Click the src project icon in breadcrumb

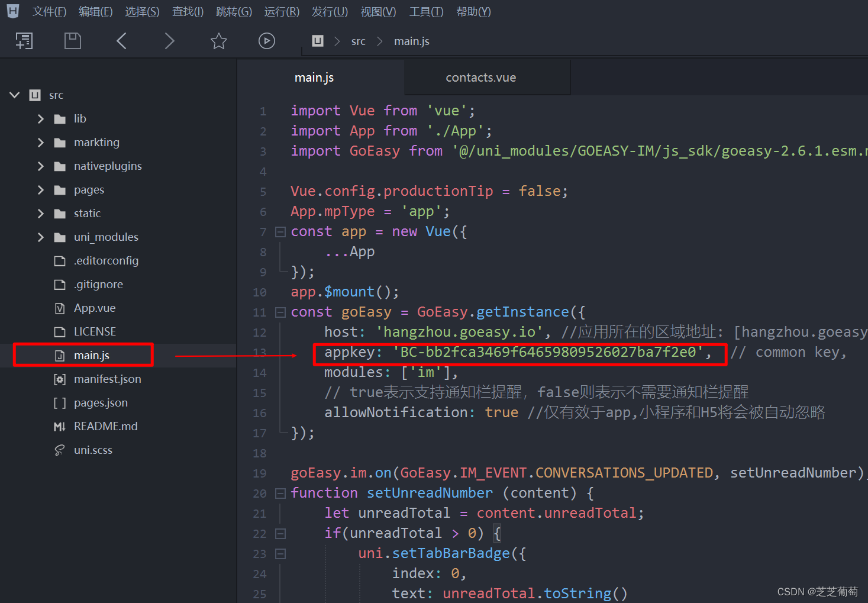317,40
